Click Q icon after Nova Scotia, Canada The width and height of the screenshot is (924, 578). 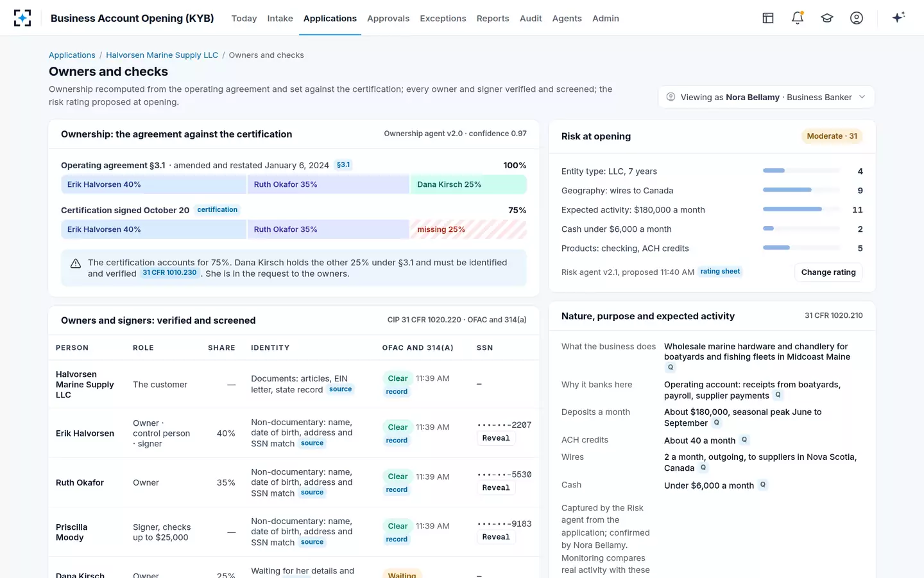pos(703,468)
